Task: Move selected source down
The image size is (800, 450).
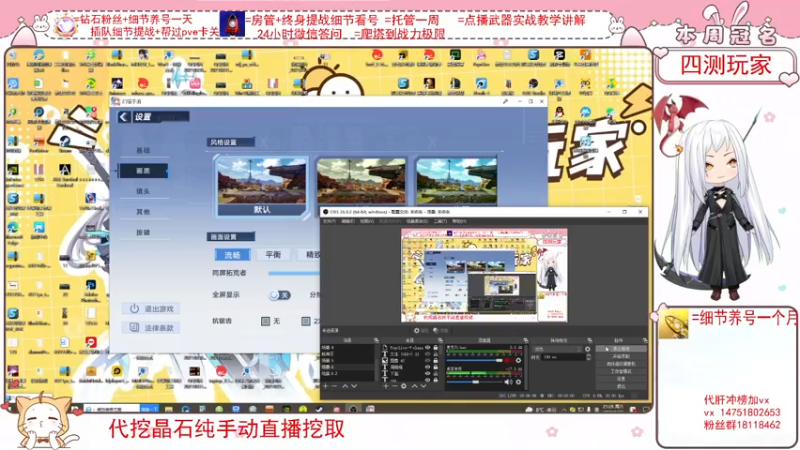Action: tap(423, 386)
